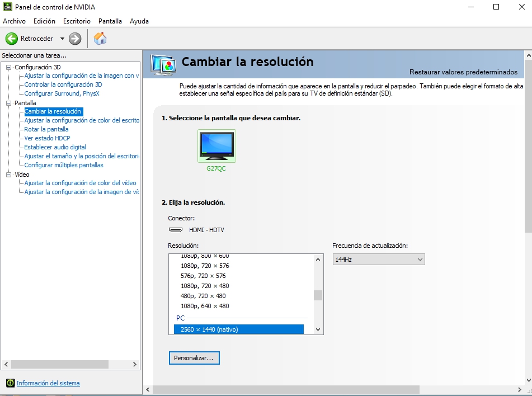Select the G27QC monitor thumbnail
This screenshot has width=532, height=396.
pos(216,146)
